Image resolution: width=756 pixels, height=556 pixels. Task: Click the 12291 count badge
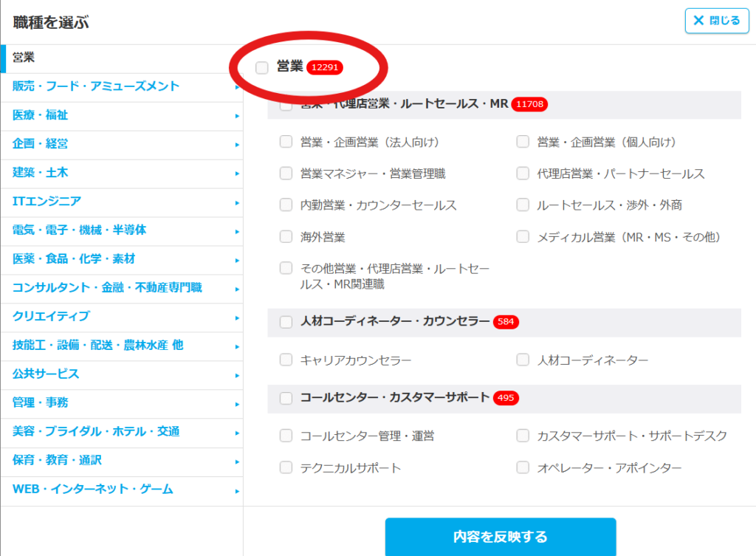(326, 68)
